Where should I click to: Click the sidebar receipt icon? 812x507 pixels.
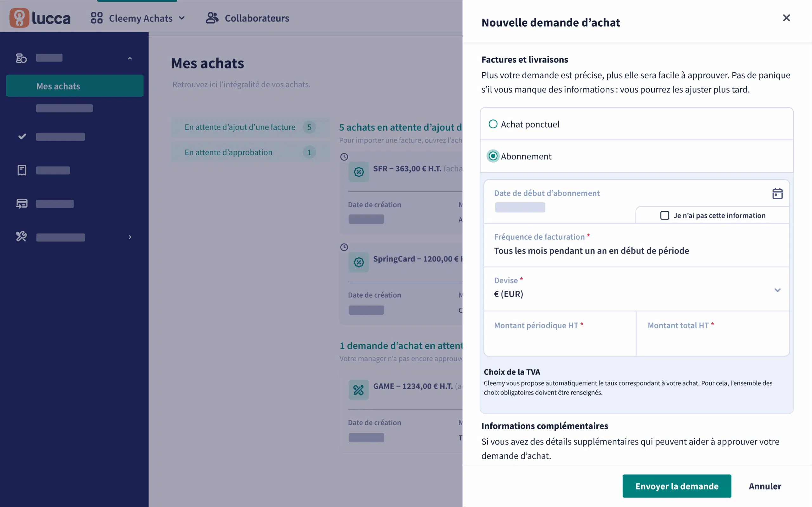[22, 170]
